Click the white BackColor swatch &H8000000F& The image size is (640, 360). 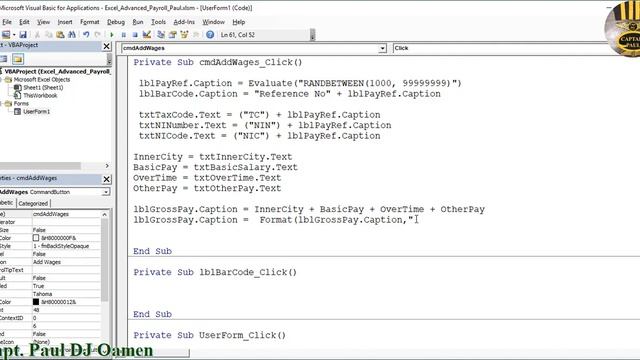pyautogui.click(x=36, y=238)
